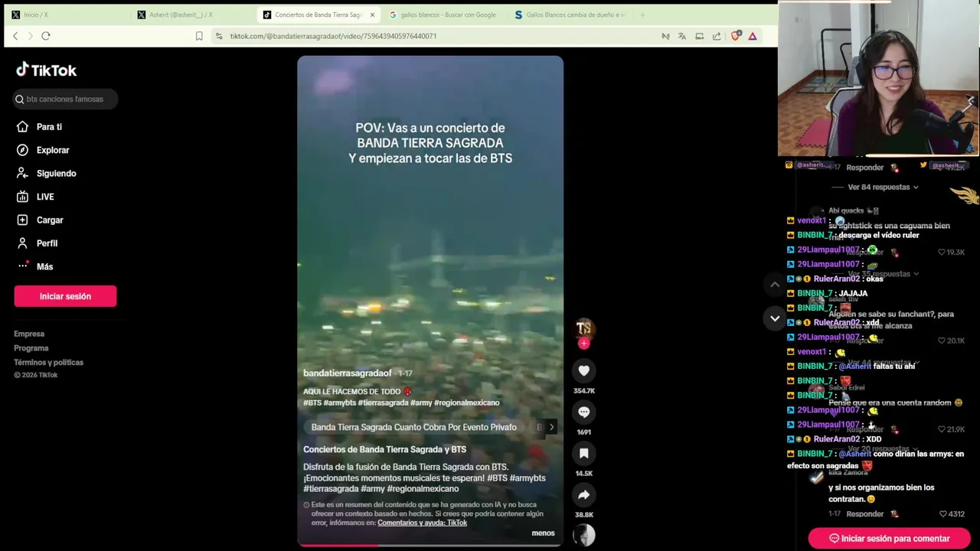Expand Programa footer section

31,348
